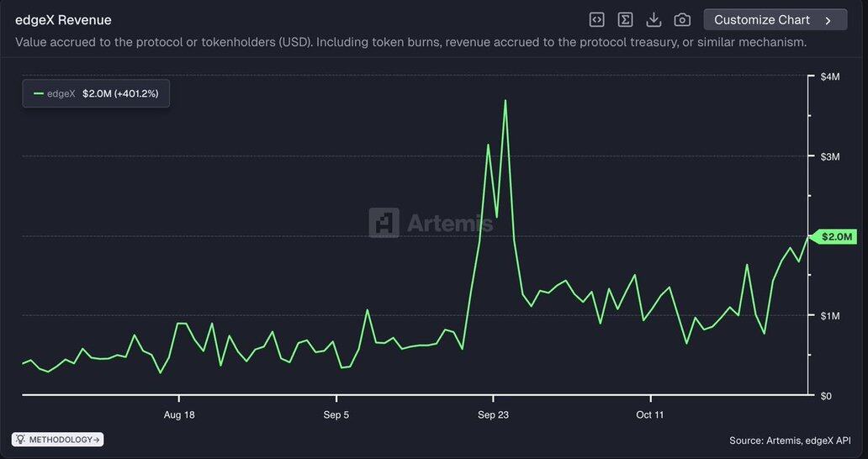Click the Aug 18 date marker
The height and width of the screenshot is (459, 868).
tap(179, 414)
